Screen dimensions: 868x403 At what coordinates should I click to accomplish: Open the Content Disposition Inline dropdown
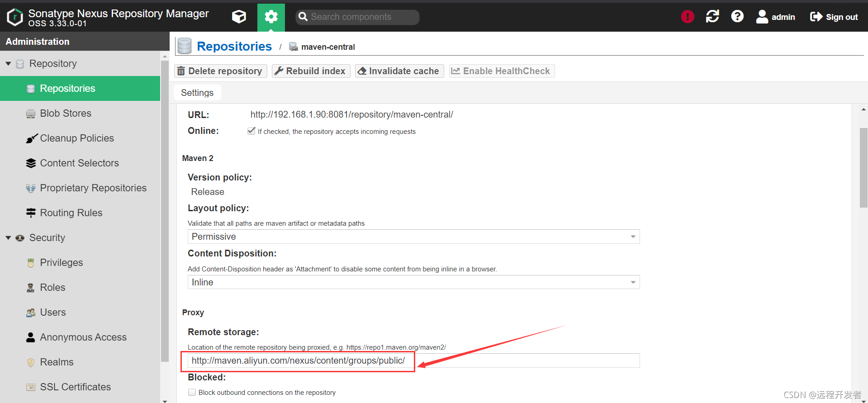pos(413,282)
